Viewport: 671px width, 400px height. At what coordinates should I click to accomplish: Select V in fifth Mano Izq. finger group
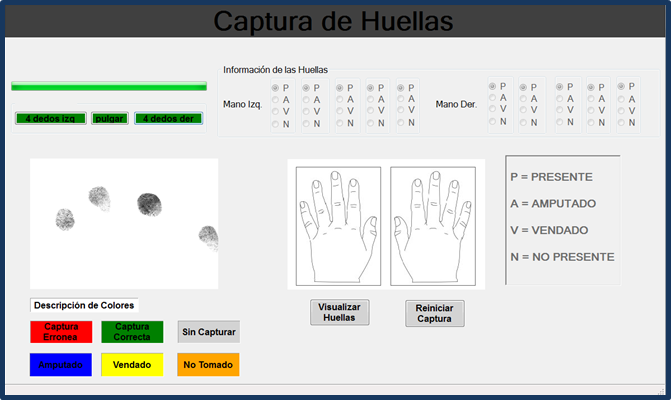pyautogui.click(x=401, y=110)
